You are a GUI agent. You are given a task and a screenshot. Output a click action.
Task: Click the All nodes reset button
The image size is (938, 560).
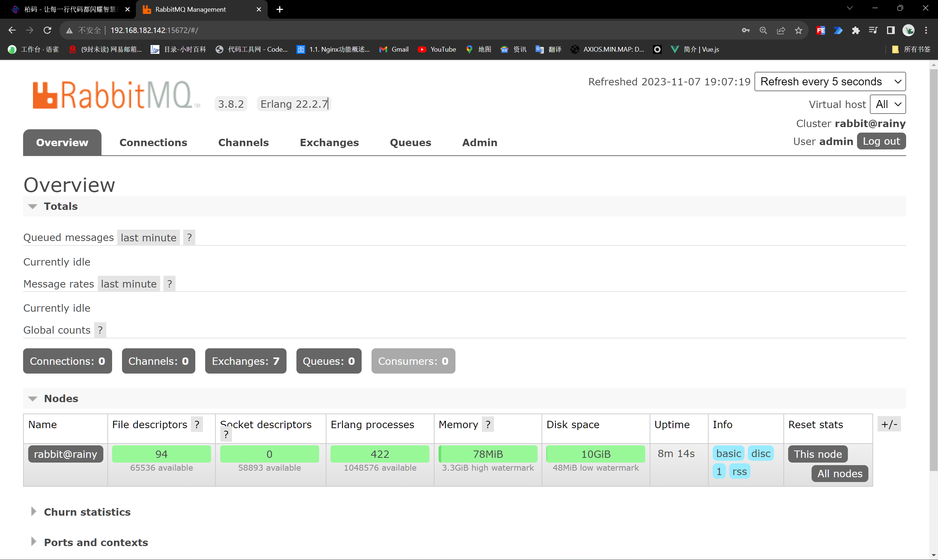839,473
